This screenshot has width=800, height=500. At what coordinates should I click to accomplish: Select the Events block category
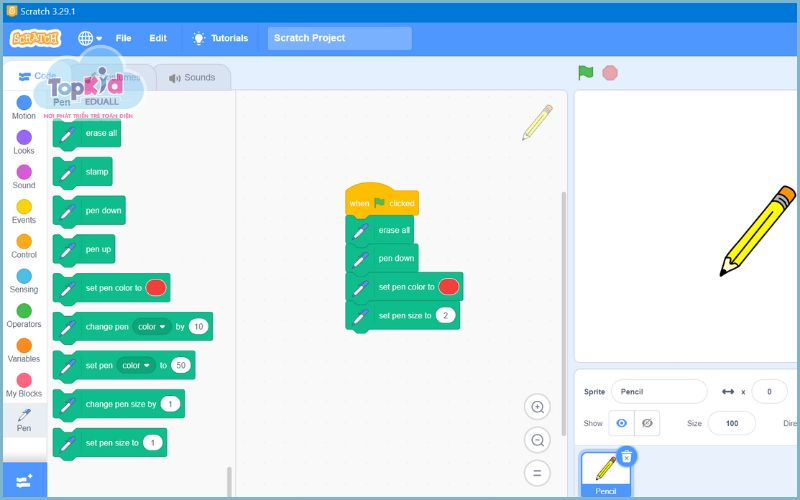tap(24, 210)
